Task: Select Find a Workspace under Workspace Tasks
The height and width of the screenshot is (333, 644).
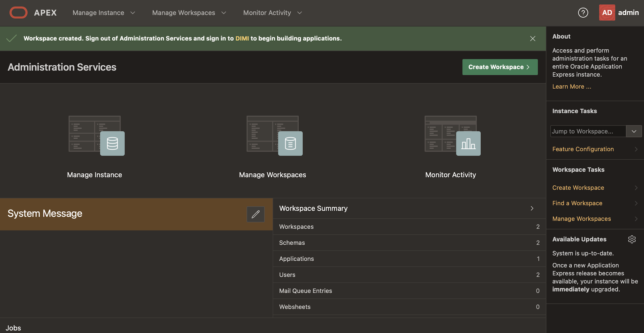Action: pyautogui.click(x=577, y=203)
